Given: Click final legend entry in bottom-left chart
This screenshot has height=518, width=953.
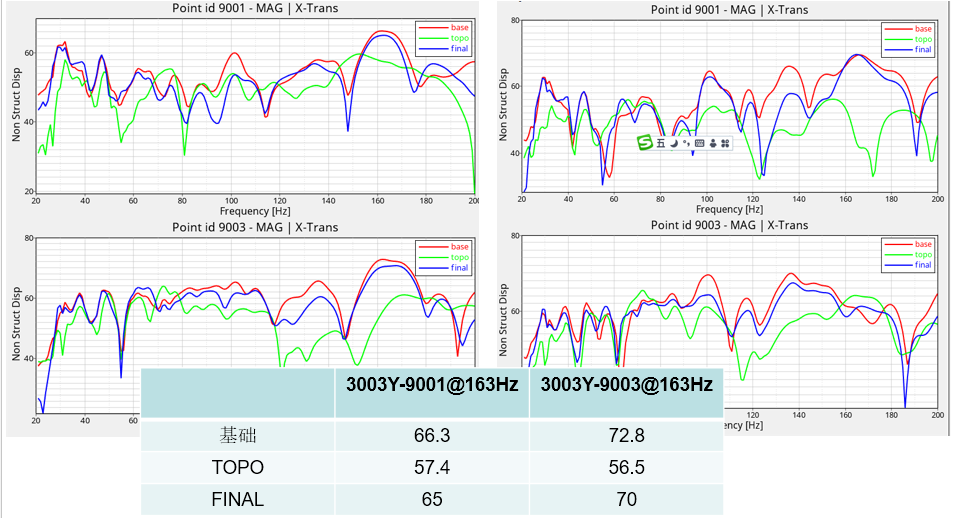Looking at the screenshot, I should click(444, 268).
